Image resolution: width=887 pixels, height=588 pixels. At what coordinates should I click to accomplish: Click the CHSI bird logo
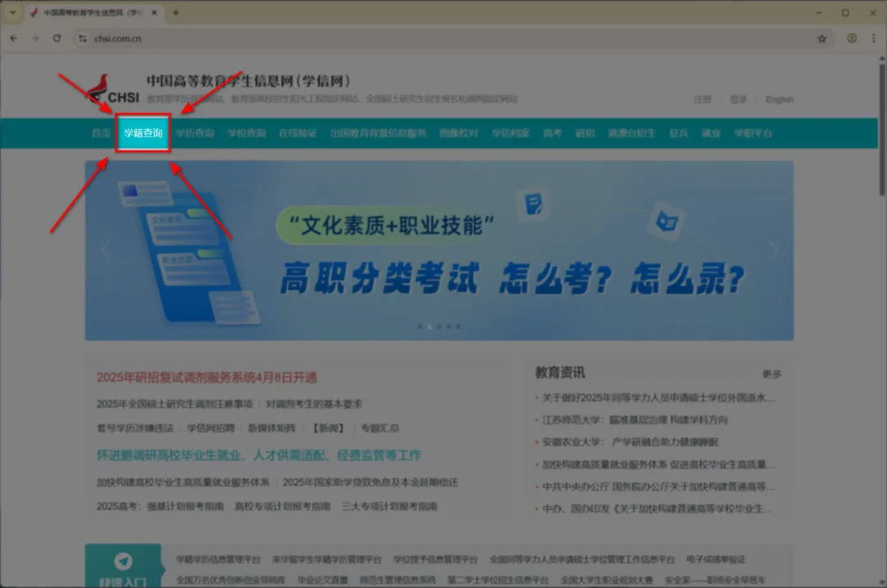pyautogui.click(x=113, y=90)
